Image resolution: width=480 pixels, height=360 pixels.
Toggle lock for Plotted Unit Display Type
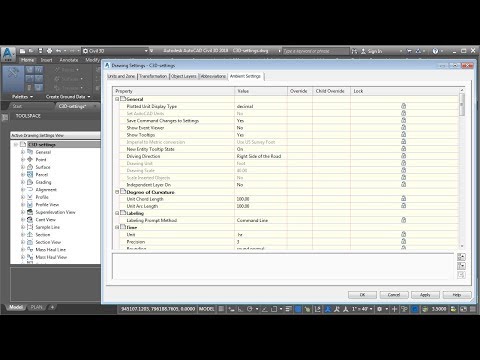403,106
